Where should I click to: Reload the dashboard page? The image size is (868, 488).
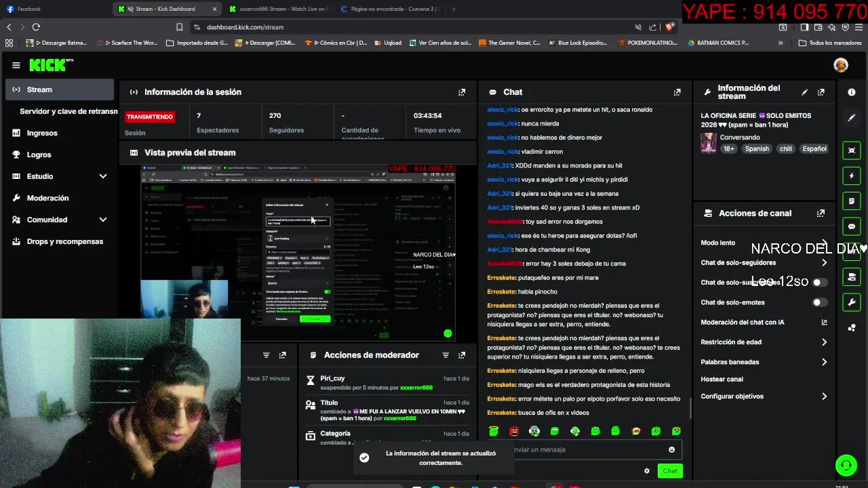point(36,27)
